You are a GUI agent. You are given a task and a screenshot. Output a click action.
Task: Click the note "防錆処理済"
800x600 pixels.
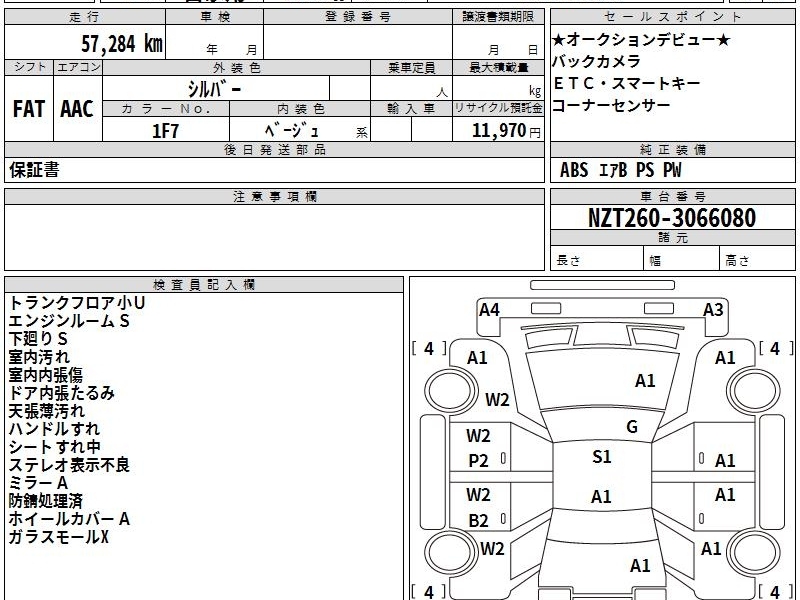45,501
